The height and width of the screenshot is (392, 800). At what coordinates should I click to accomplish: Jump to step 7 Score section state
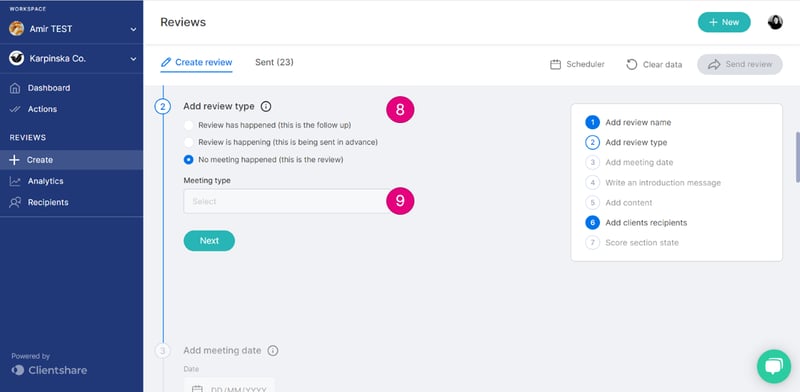coord(632,242)
